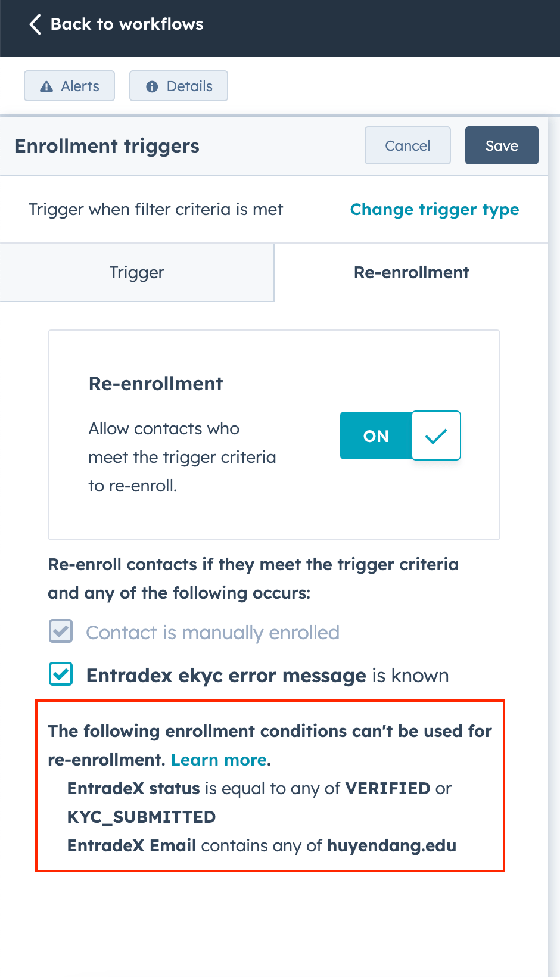Screen dimensions: 560x977
Task: Turn off the Re-enrollment ON toggle
Action: pos(375,435)
